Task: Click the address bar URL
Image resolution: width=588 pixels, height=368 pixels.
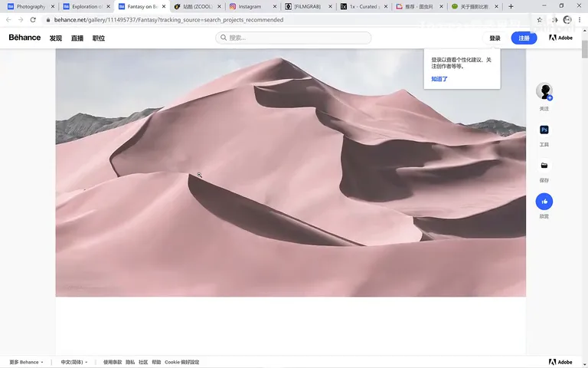Action: 168,20
